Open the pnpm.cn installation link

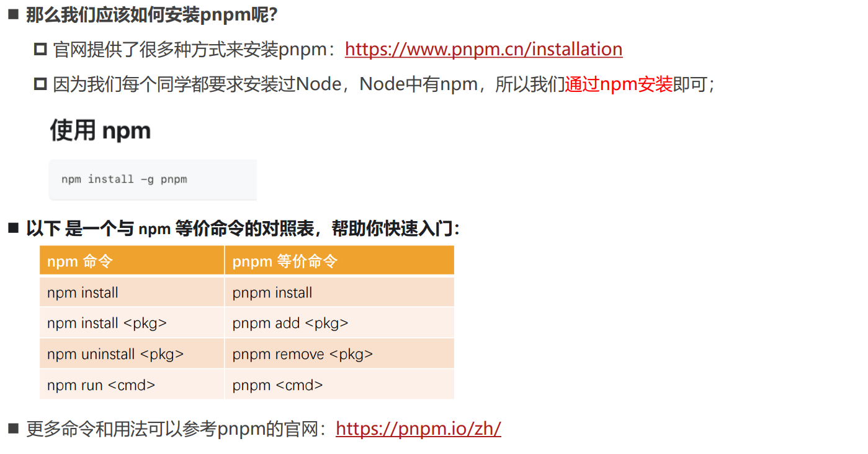(483, 49)
